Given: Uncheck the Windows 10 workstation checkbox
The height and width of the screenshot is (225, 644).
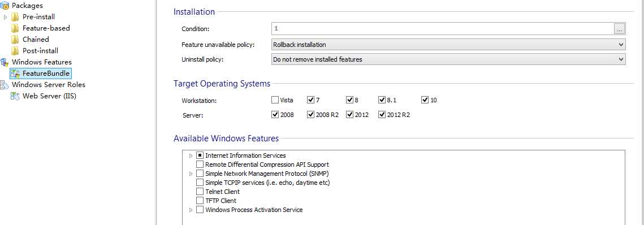Looking at the screenshot, I should (x=425, y=99).
